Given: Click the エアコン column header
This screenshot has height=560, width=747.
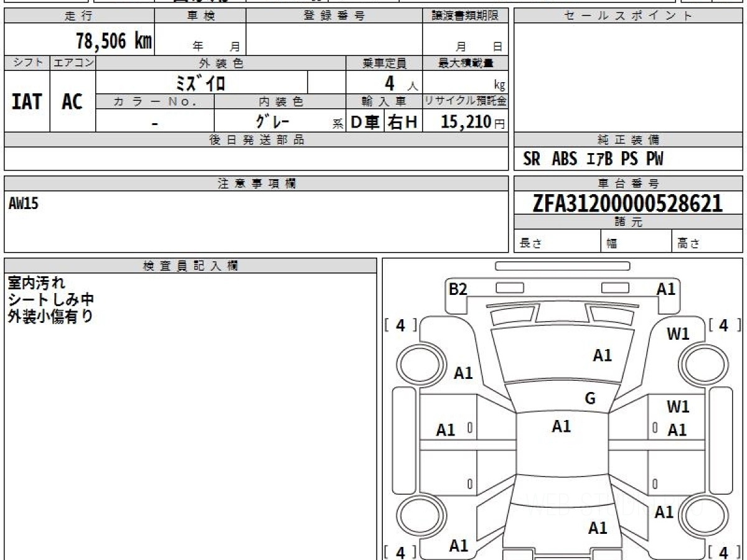Looking at the screenshot, I should pyautogui.click(x=73, y=63).
